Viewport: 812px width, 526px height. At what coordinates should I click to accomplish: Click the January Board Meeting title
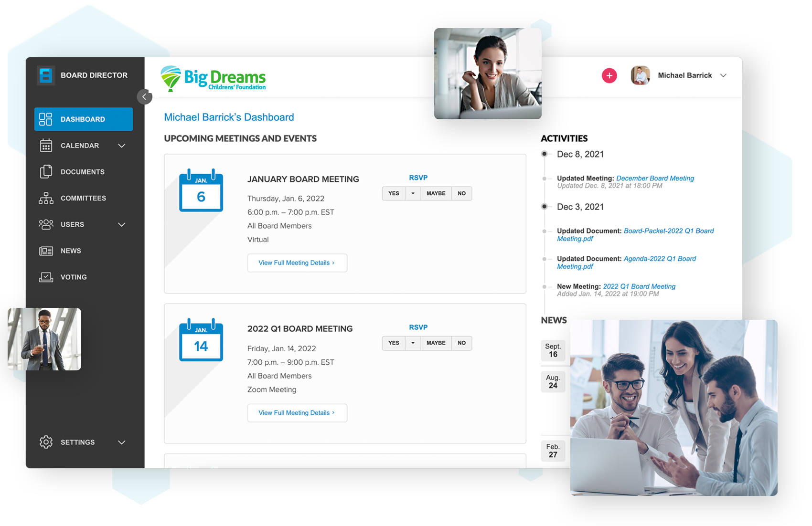click(x=303, y=179)
